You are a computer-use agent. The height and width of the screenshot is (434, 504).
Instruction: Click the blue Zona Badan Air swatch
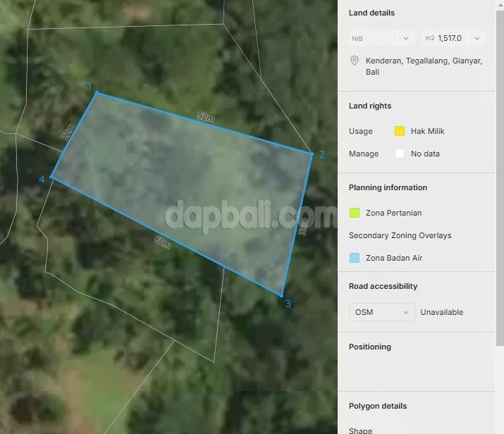[x=355, y=258]
